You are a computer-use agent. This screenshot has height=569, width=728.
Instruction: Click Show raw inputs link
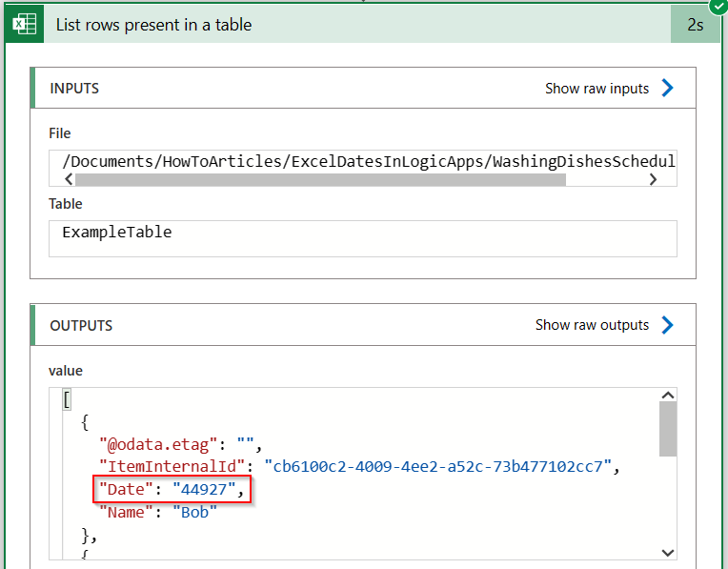coord(597,89)
